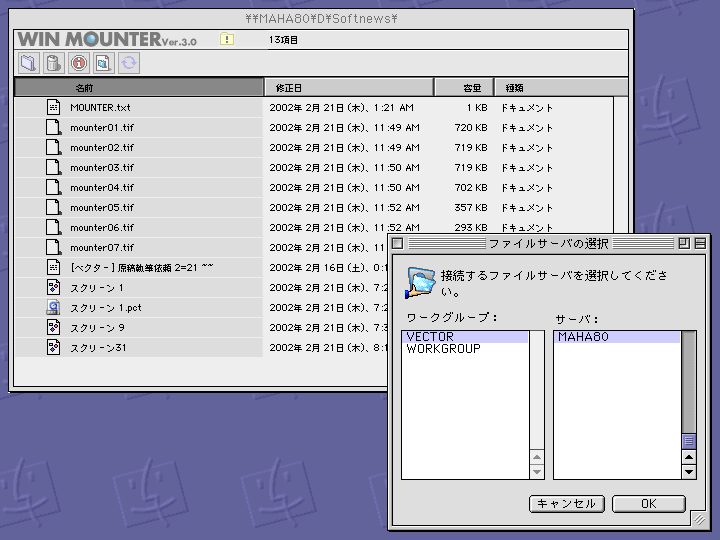This screenshot has width=720, height=540.
Task: Click the dialog window-shade collapse box
Action: 700,243
